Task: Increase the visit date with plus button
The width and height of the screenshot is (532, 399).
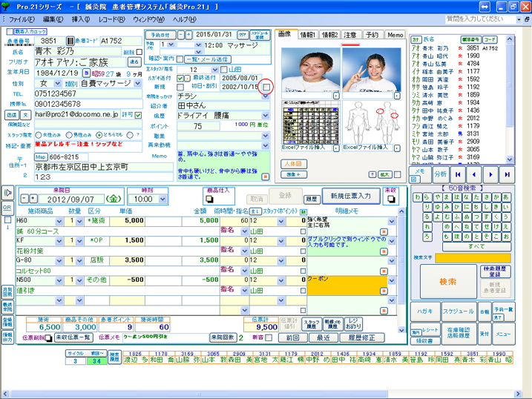Action: (x=33, y=198)
